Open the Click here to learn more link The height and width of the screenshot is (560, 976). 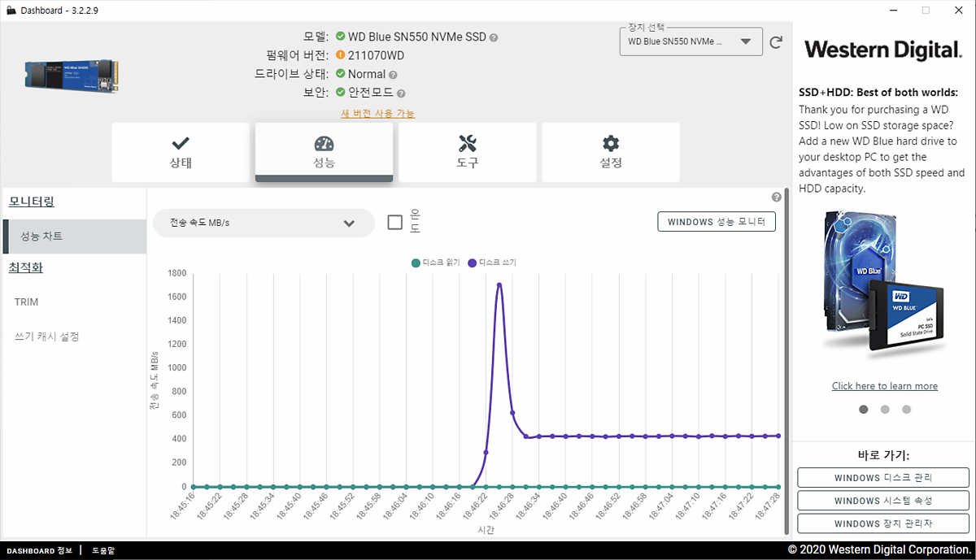[885, 386]
